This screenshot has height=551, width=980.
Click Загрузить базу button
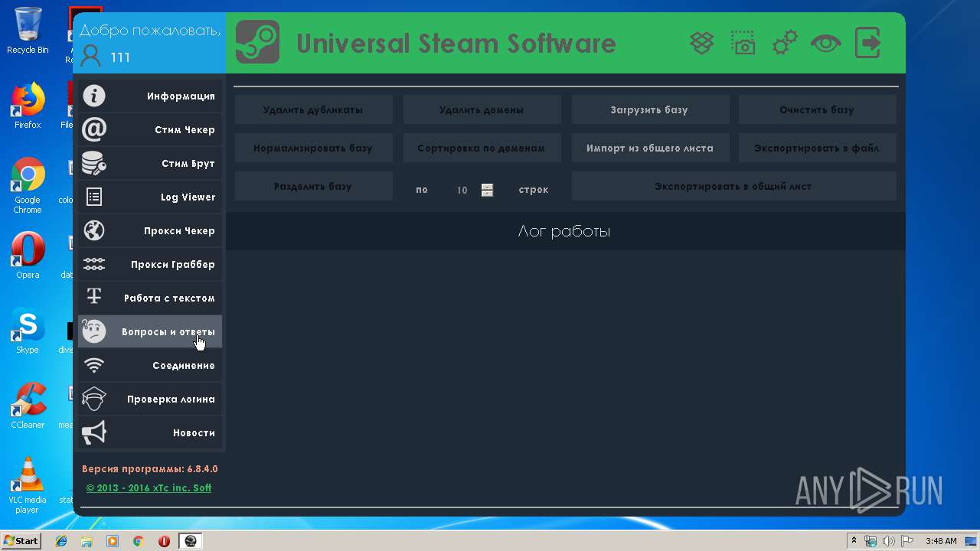tap(649, 109)
